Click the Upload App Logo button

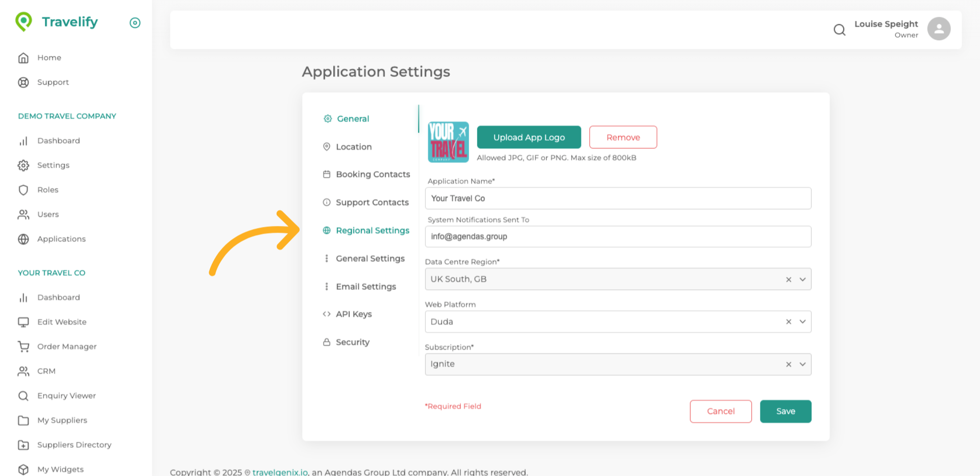point(528,137)
